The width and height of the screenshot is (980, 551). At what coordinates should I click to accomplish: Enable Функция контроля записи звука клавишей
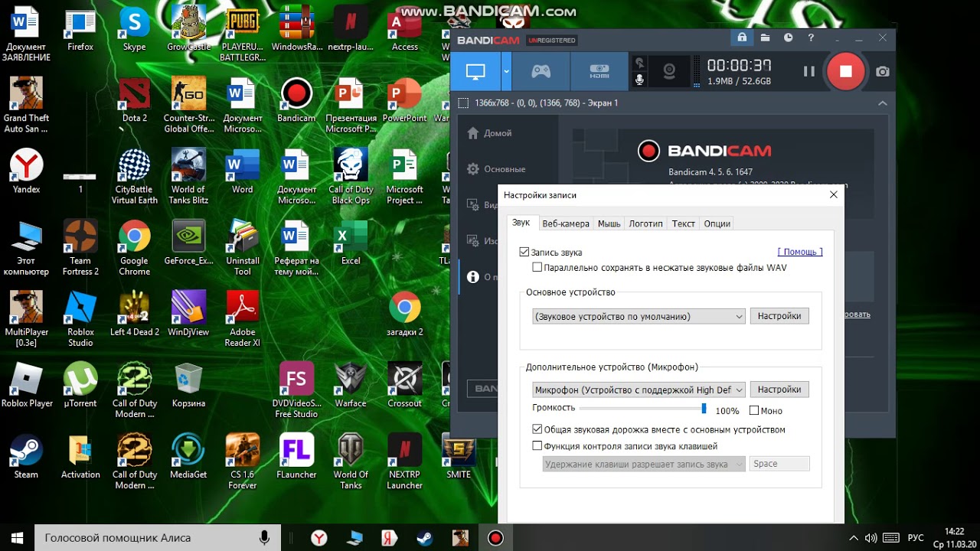click(x=537, y=446)
